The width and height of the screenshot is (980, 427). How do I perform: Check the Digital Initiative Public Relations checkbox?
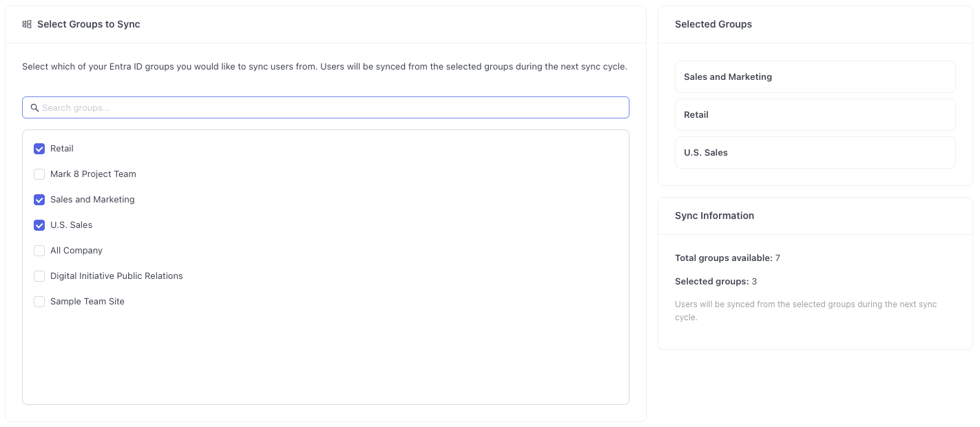(x=39, y=276)
